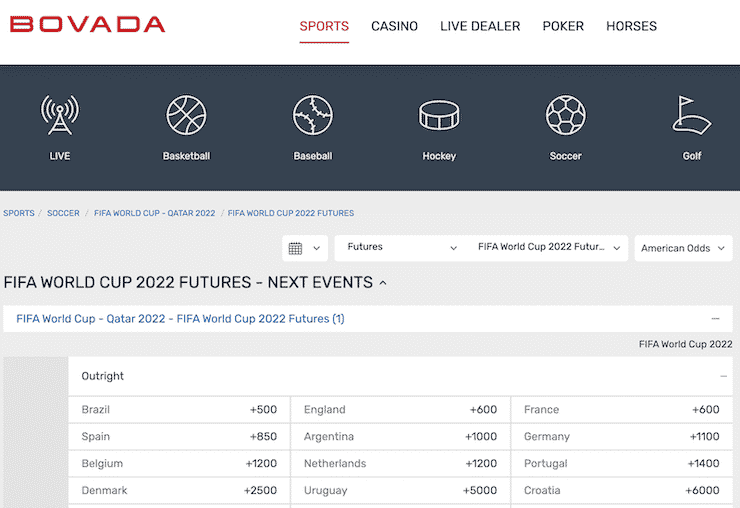This screenshot has width=740, height=508.
Task: Click the Outright market label
Action: (x=102, y=376)
